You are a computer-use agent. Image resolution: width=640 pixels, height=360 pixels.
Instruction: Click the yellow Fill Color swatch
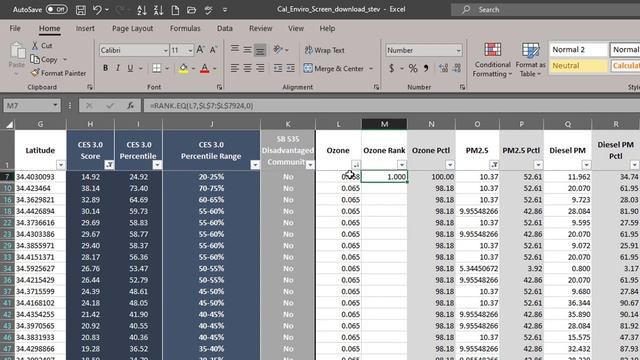click(x=183, y=69)
